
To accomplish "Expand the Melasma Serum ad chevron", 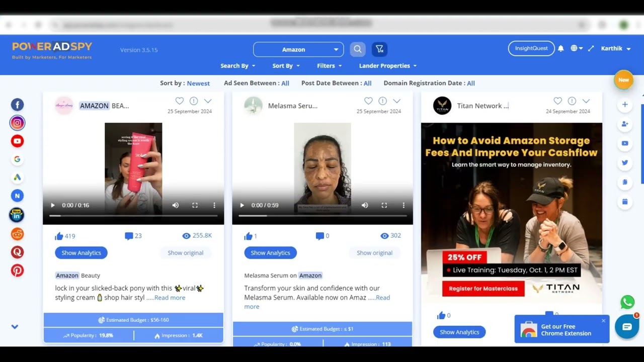I will [396, 101].
